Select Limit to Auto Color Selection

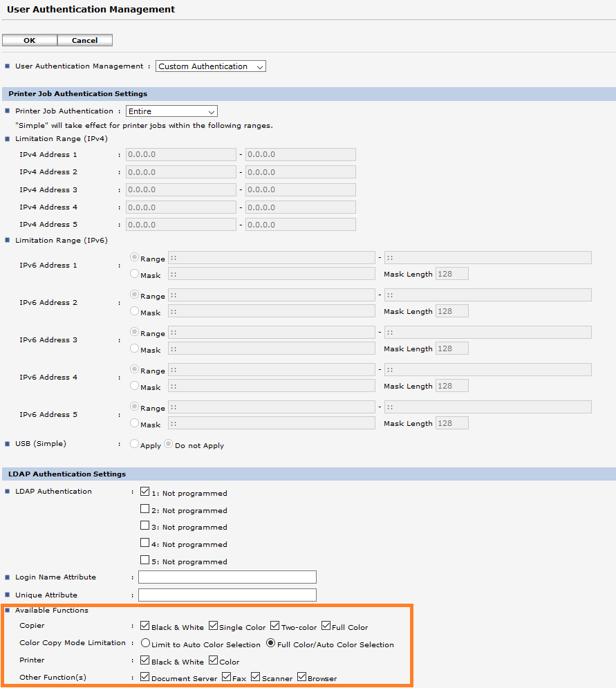point(145,644)
